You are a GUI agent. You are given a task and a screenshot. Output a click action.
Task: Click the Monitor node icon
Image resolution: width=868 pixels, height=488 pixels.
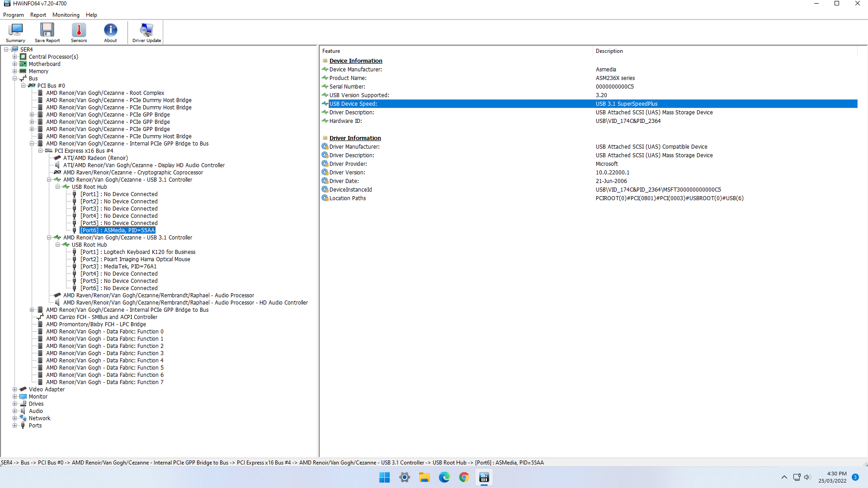(23, 396)
